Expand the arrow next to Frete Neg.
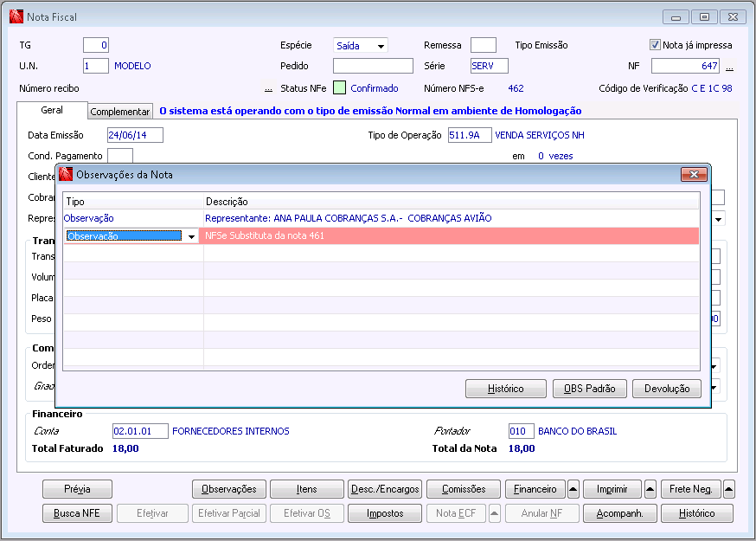The height and width of the screenshot is (541, 756). pyautogui.click(x=728, y=489)
